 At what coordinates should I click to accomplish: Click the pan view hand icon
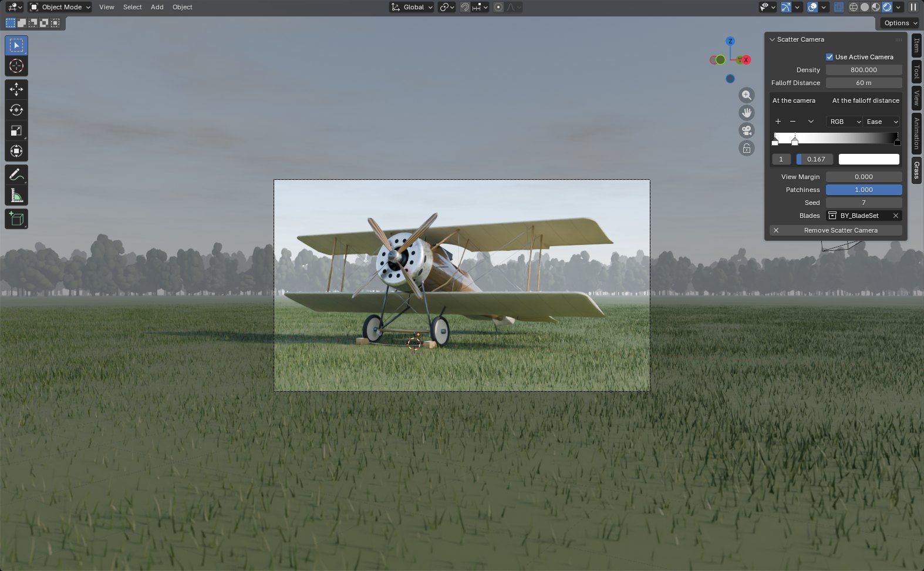tap(747, 113)
